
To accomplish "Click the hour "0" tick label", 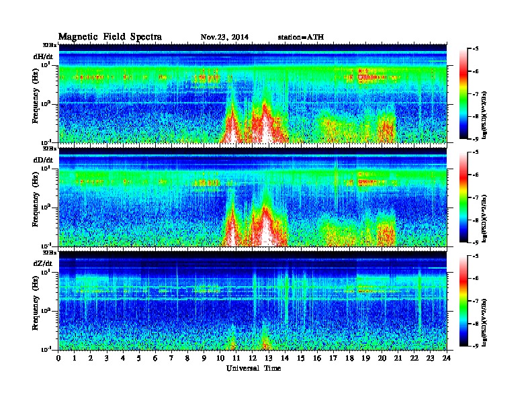I will tap(58, 359).
